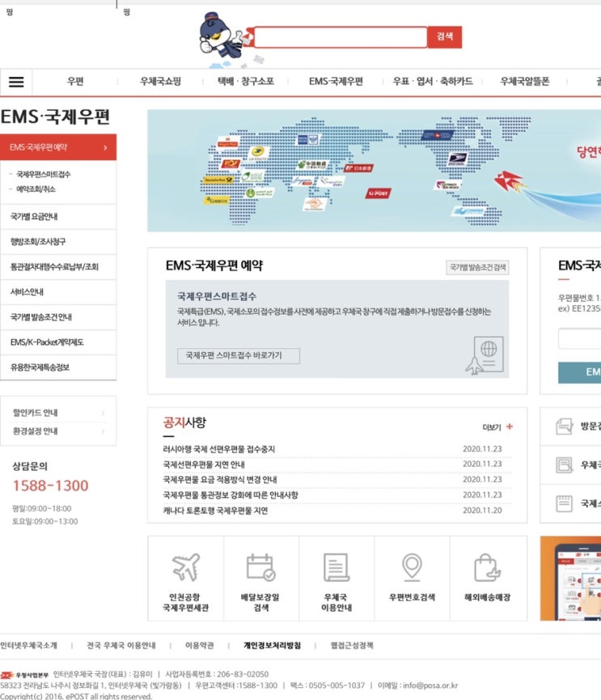Open 웹접근성정책 footer link
601x700 pixels.
click(x=352, y=646)
